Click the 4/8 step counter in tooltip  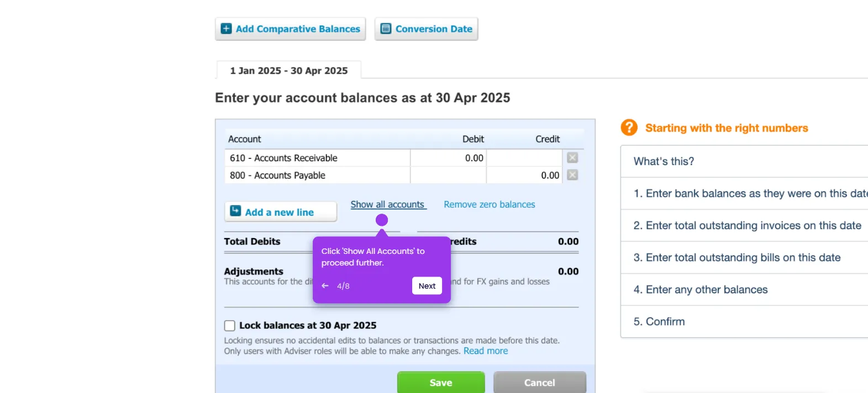pos(343,286)
